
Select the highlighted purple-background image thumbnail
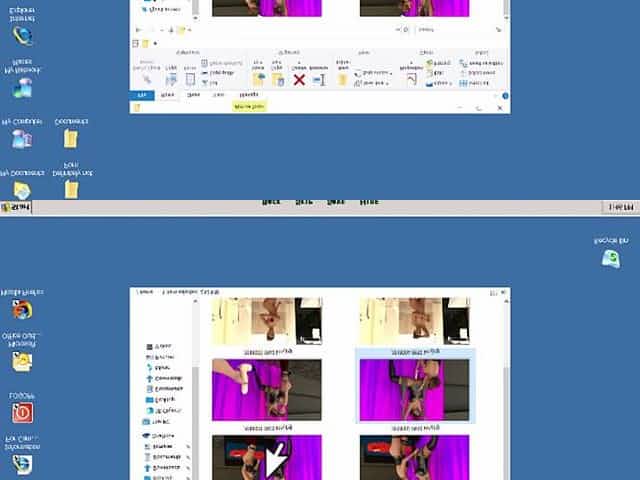[x=414, y=388]
